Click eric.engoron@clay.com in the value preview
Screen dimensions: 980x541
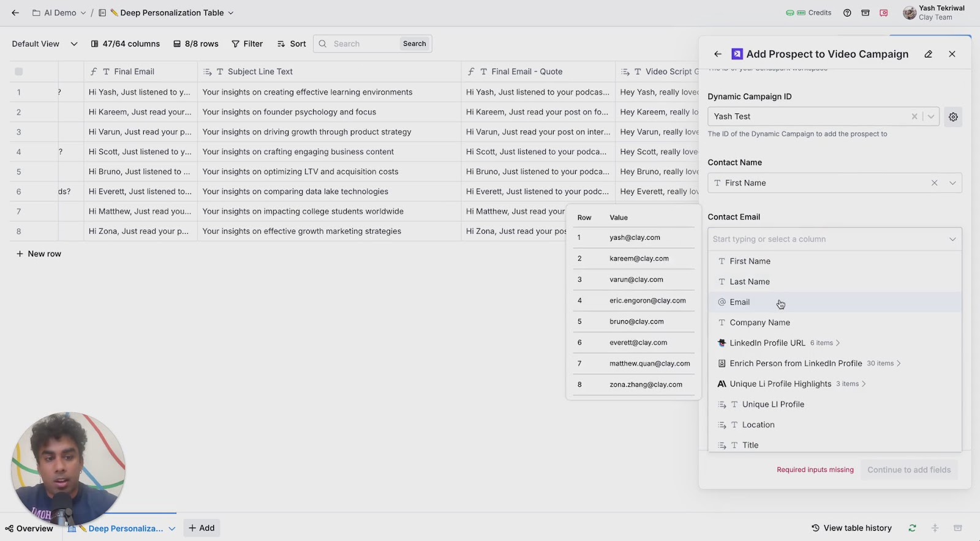coord(647,300)
